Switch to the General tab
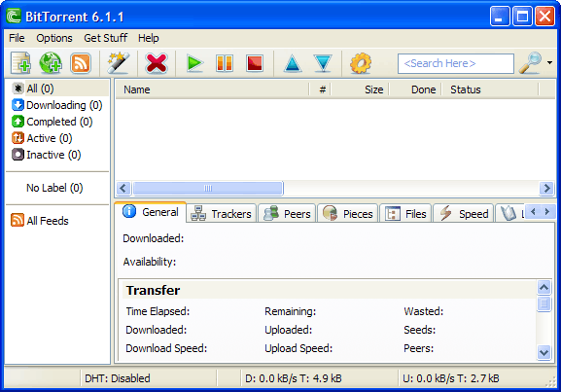Screen dimensions: 561x392 (x=151, y=212)
